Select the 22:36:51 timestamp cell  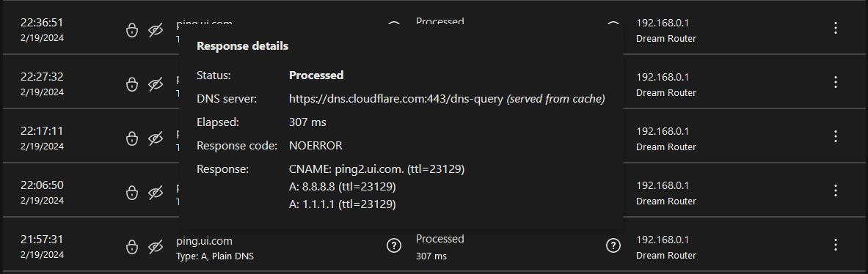pos(42,30)
